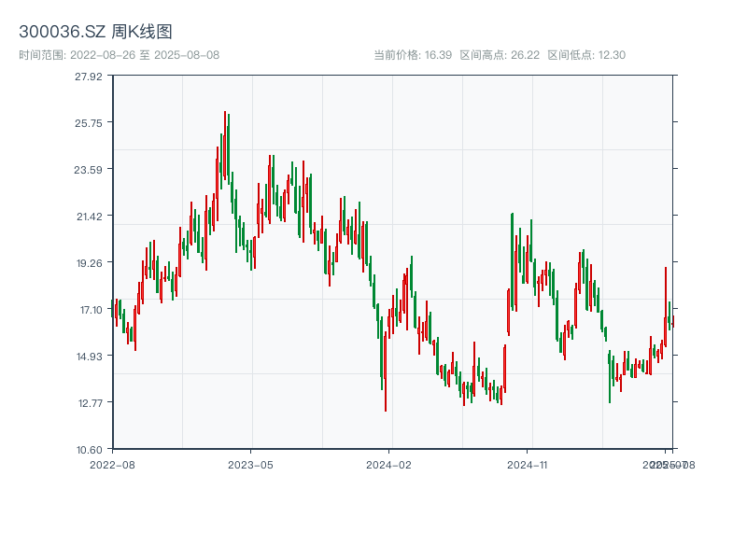Click the 2024-02 x-axis date label
The height and width of the screenshot is (560, 747).
[389, 464]
